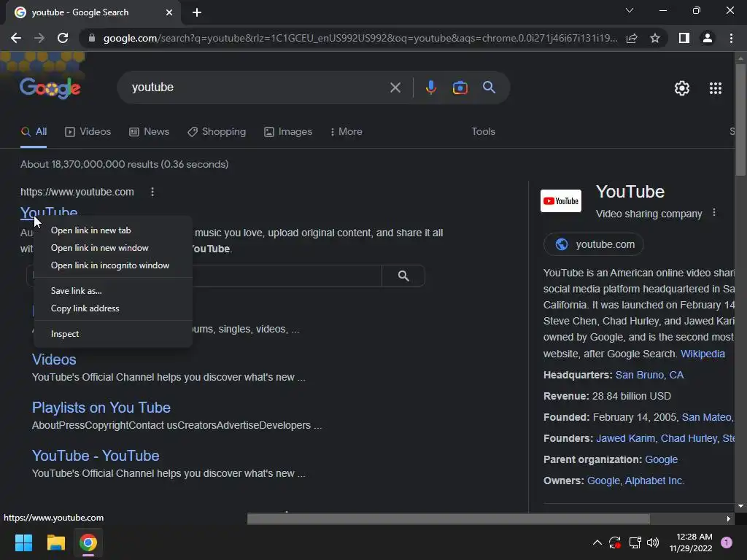Go back to the previous page
The width and height of the screenshot is (747, 560).
16,38
